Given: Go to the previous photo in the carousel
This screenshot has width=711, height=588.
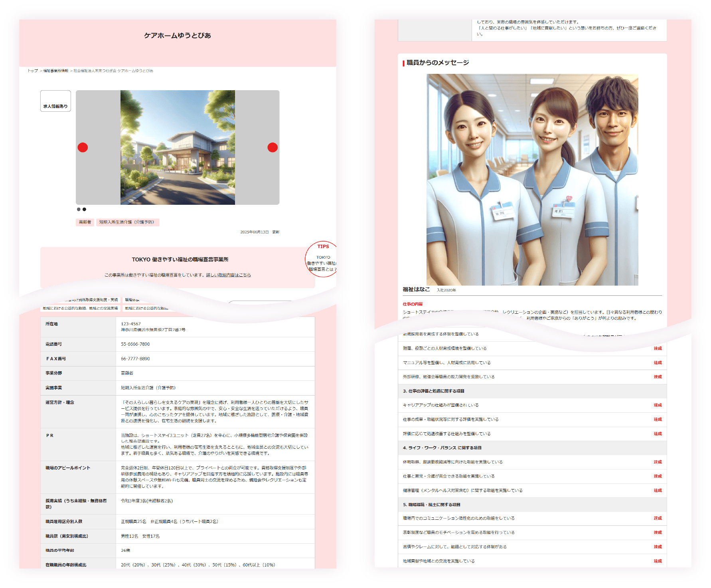Looking at the screenshot, I should [x=83, y=147].
